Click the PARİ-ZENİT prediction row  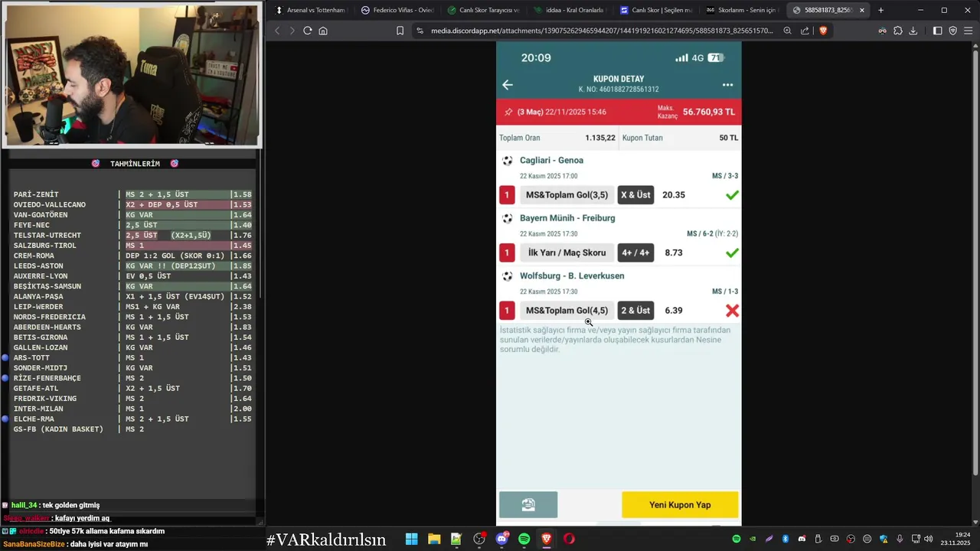132,194
